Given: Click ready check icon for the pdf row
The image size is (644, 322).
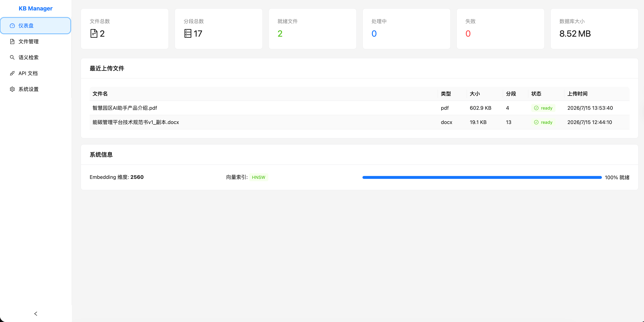Looking at the screenshot, I should point(536,108).
